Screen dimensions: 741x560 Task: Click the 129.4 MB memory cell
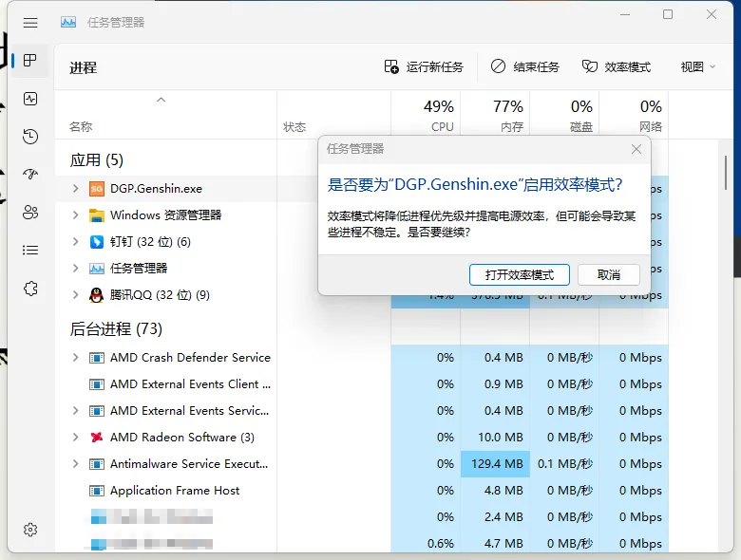495,464
